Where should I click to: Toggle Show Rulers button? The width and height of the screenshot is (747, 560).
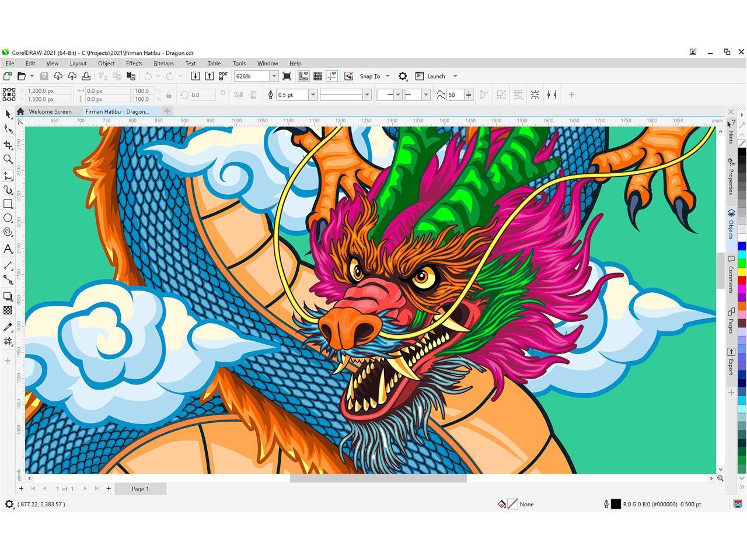tap(303, 76)
